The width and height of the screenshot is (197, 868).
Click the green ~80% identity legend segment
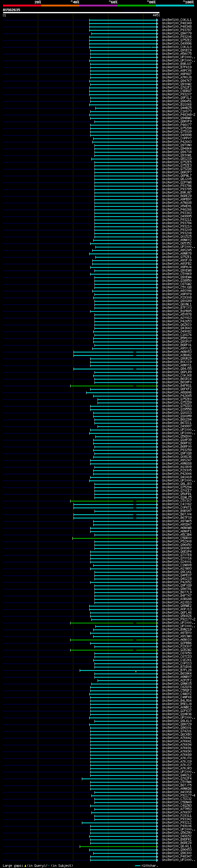tap(137, 6)
